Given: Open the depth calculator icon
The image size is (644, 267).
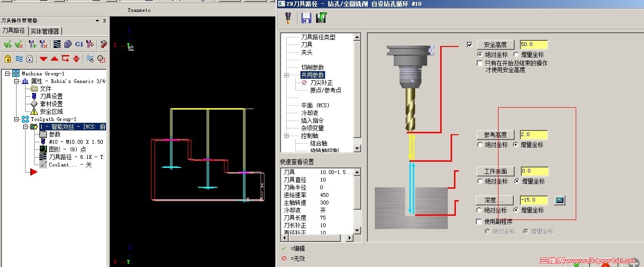Looking at the screenshot, I should point(559,200).
